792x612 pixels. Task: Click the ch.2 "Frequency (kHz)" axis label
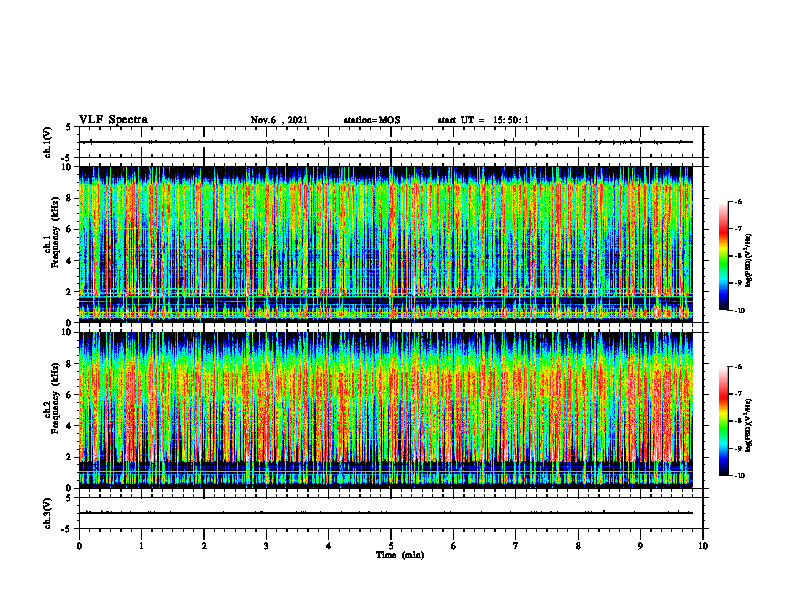[55, 398]
